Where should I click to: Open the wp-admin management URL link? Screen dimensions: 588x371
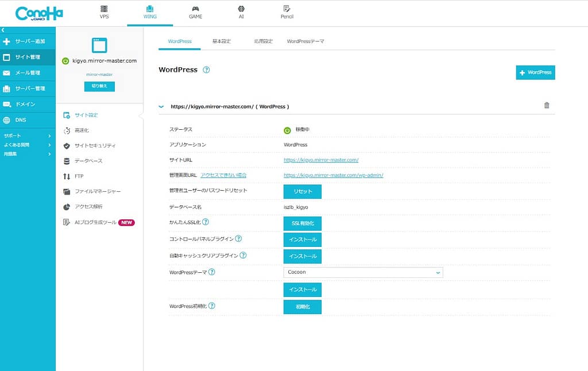tap(333, 175)
